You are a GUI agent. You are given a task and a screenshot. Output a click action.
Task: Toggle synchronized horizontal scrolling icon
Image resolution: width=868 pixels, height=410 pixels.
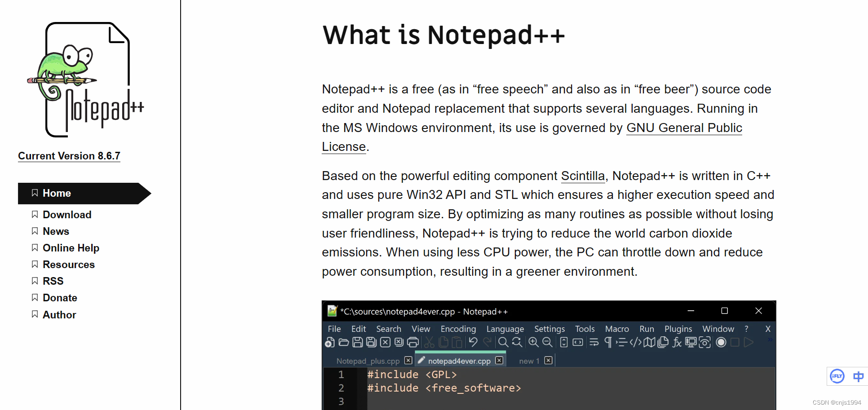click(578, 343)
